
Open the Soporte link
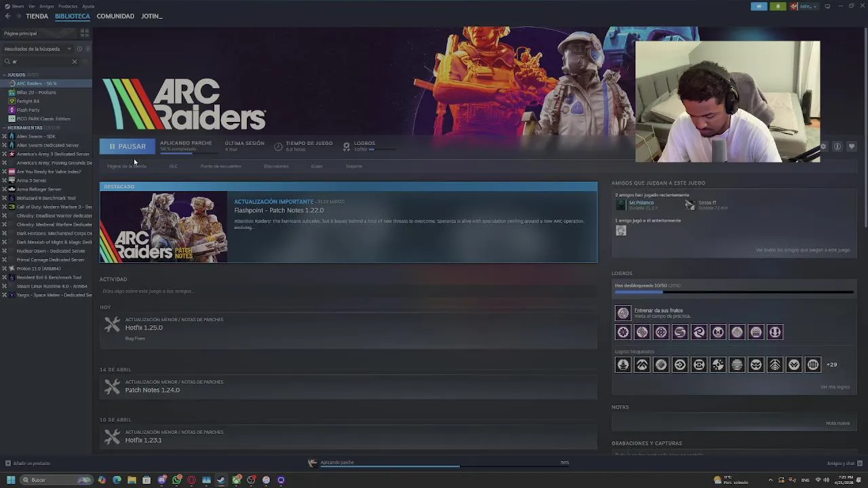(x=354, y=166)
